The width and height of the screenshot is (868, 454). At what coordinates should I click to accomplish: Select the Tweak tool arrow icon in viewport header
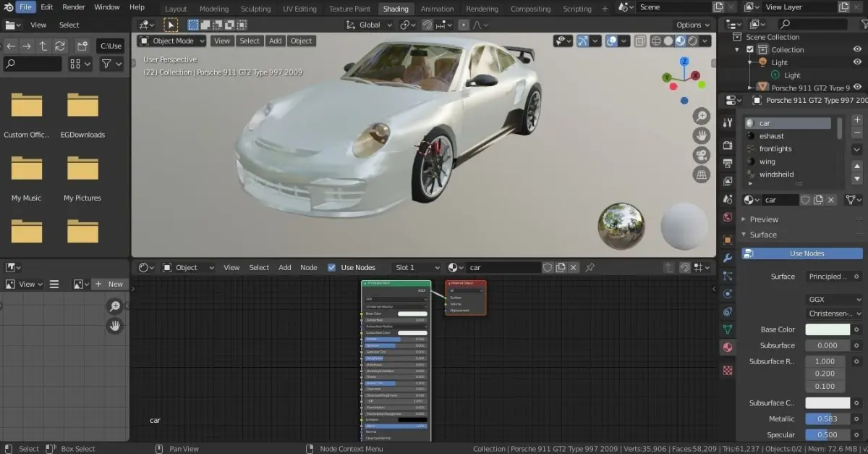pos(171,25)
